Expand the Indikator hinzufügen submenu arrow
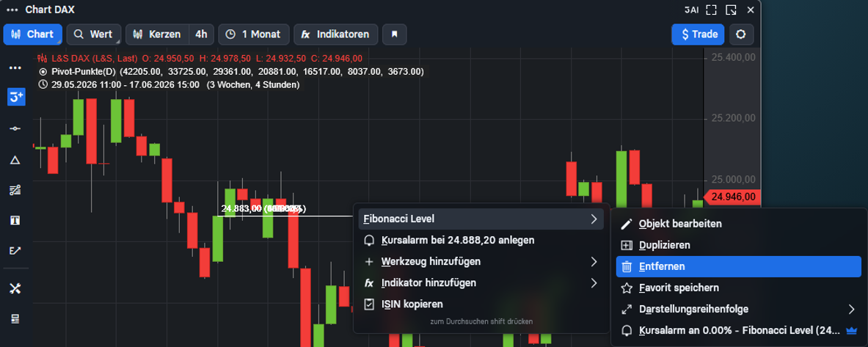Image resolution: width=868 pixels, height=347 pixels. 594,282
